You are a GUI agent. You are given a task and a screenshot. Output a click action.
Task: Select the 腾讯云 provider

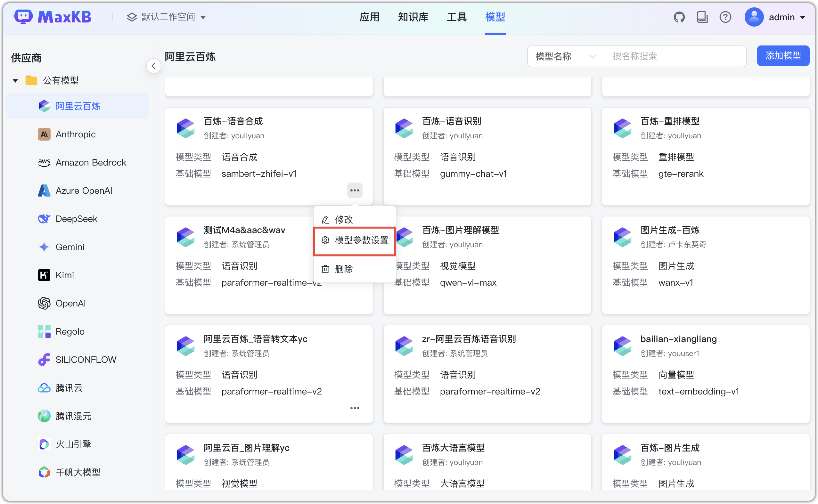(77, 388)
